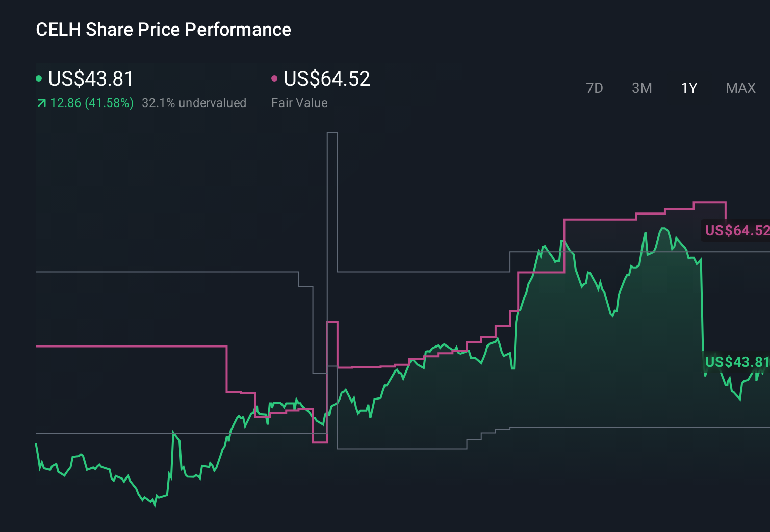
Task: Click the pink Fair Value legend dot
Action: click(x=275, y=78)
